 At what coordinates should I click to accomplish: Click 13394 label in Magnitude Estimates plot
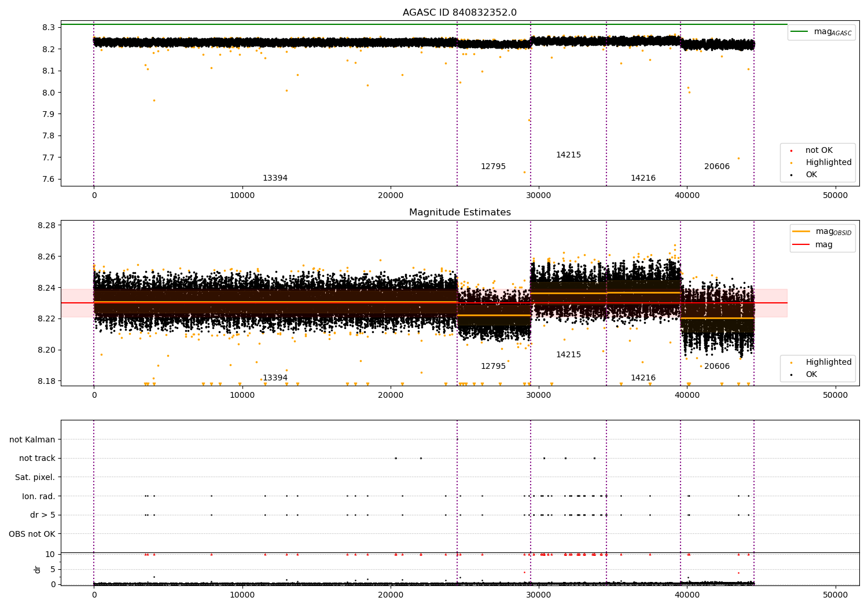pyautogui.click(x=275, y=378)
